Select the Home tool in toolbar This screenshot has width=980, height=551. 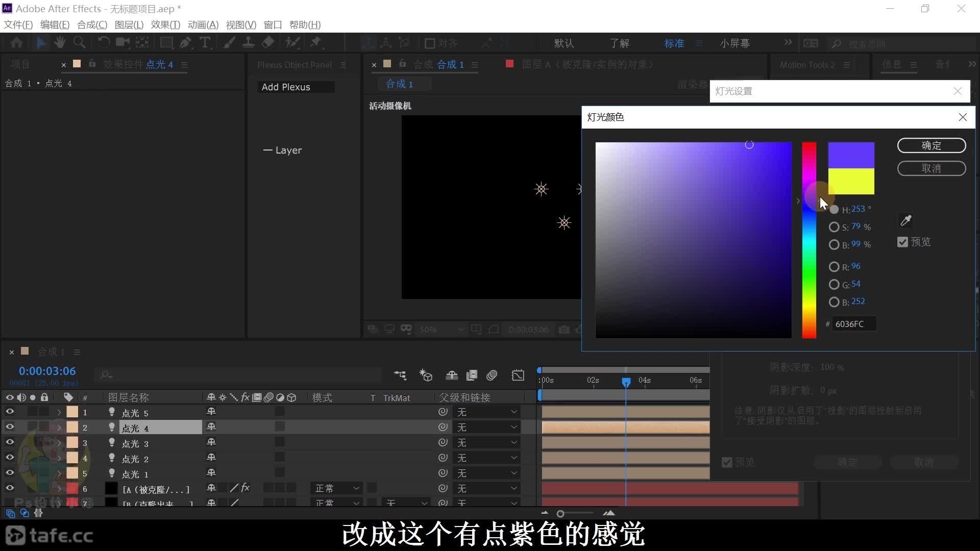[x=16, y=43]
